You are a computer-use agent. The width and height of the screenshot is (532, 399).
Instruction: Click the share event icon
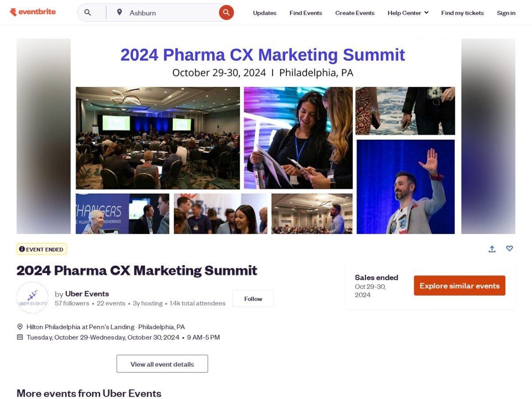click(492, 249)
